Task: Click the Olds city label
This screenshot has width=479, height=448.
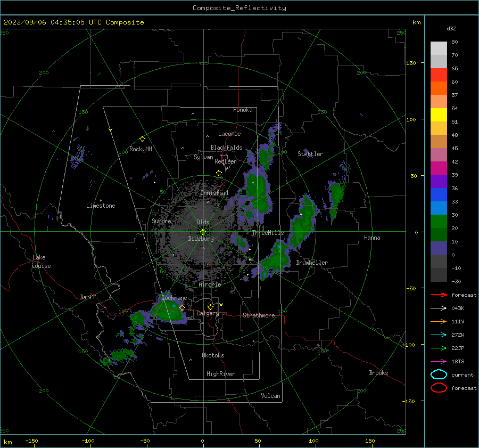Action: [x=203, y=222]
